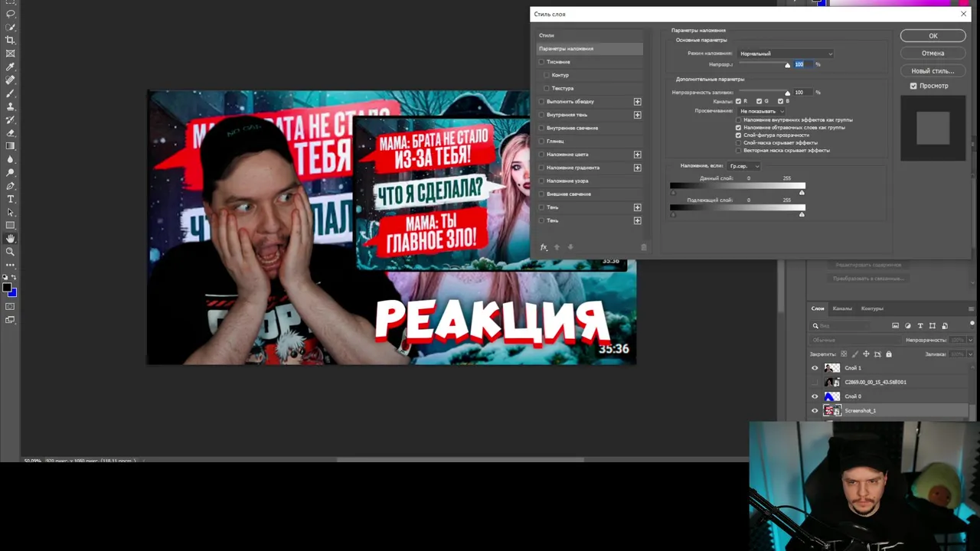Switch to Слои tab

(x=818, y=308)
